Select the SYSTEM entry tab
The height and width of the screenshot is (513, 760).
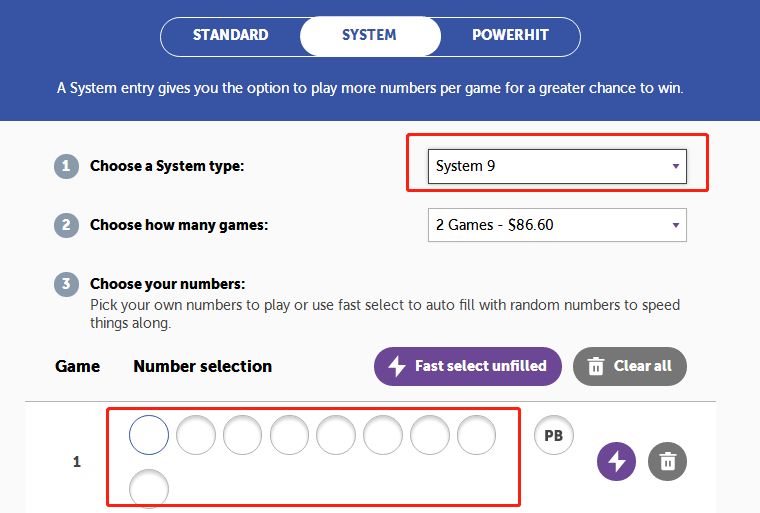(x=370, y=35)
